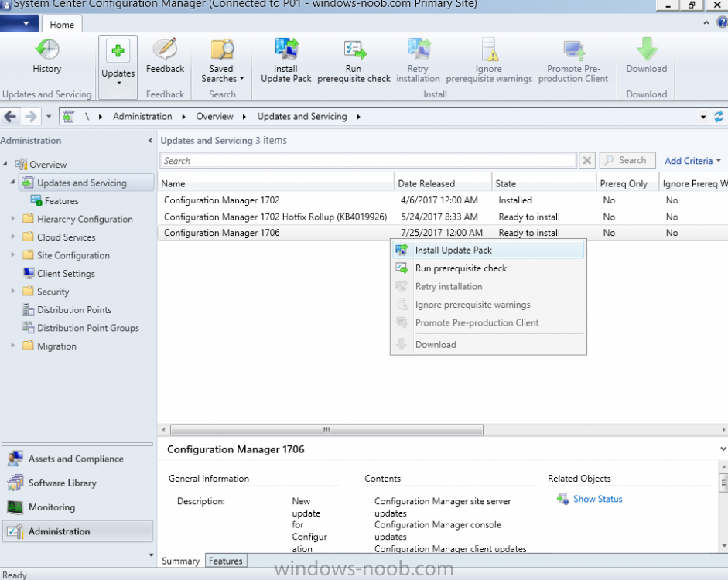Screen dimensions: 728x580
Task: Open Saved Searches in the ribbon
Action: coord(222,61)
